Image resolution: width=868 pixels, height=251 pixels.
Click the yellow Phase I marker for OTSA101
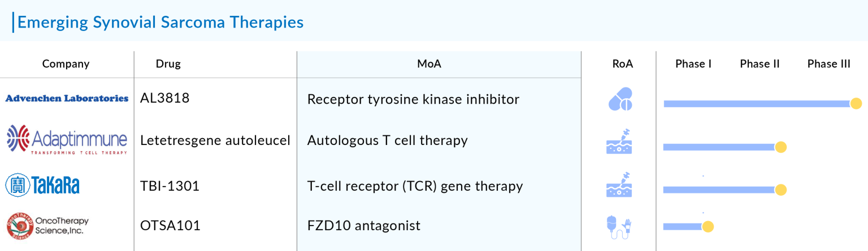tap(708, 227)
